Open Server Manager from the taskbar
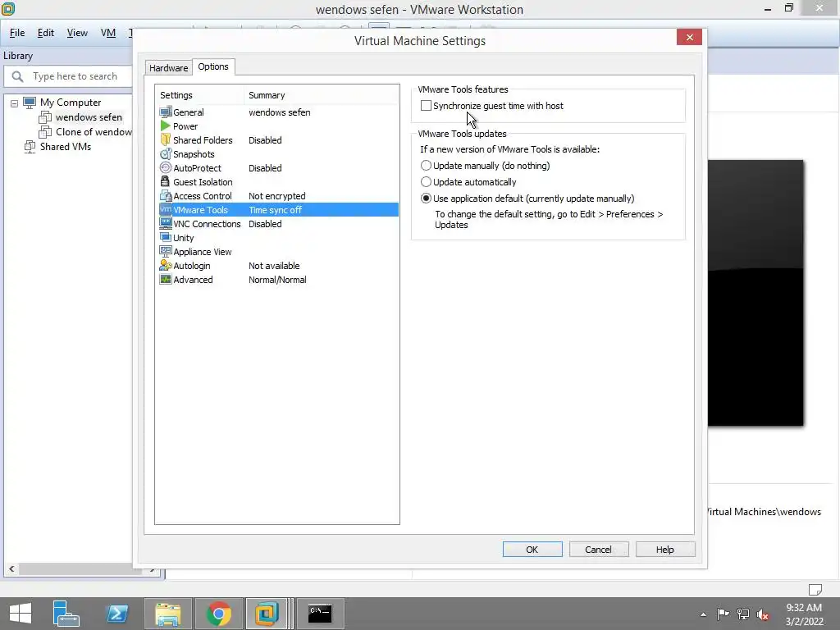840x630 pixels. [x=66, y=613]
